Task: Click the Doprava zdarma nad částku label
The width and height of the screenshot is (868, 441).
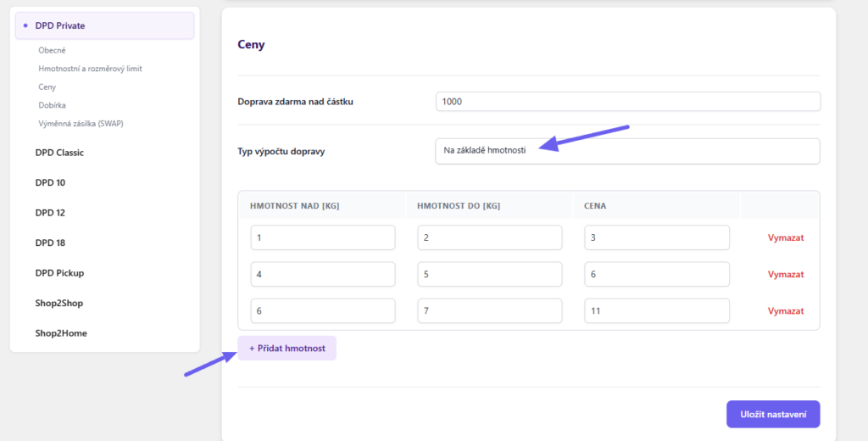Action: (x=296, y=102)
